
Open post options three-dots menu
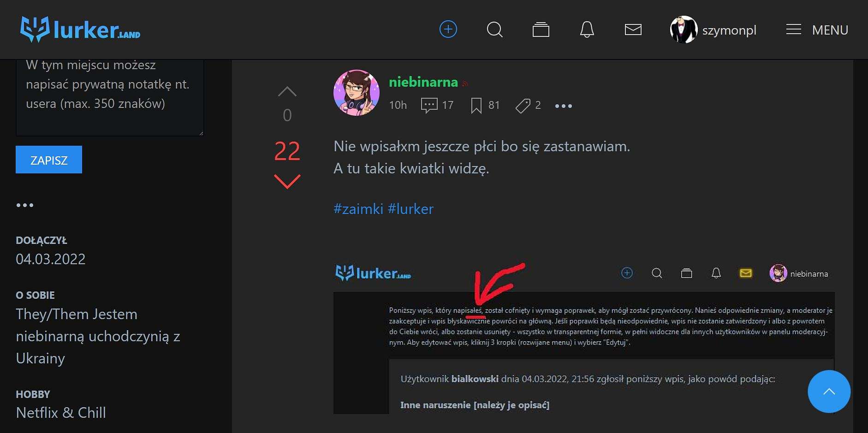click(x=563, y=106)
